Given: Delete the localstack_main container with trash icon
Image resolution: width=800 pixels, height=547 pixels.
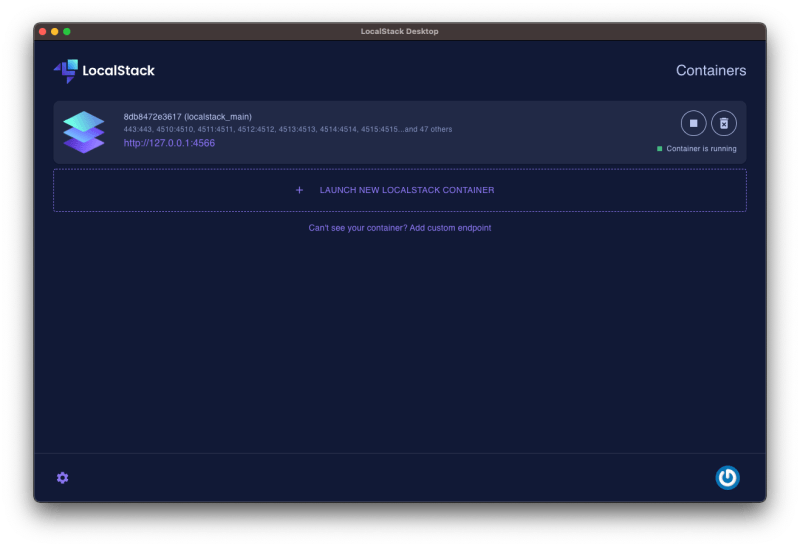Looking at the screenshot, I should [x=723, y=123].
